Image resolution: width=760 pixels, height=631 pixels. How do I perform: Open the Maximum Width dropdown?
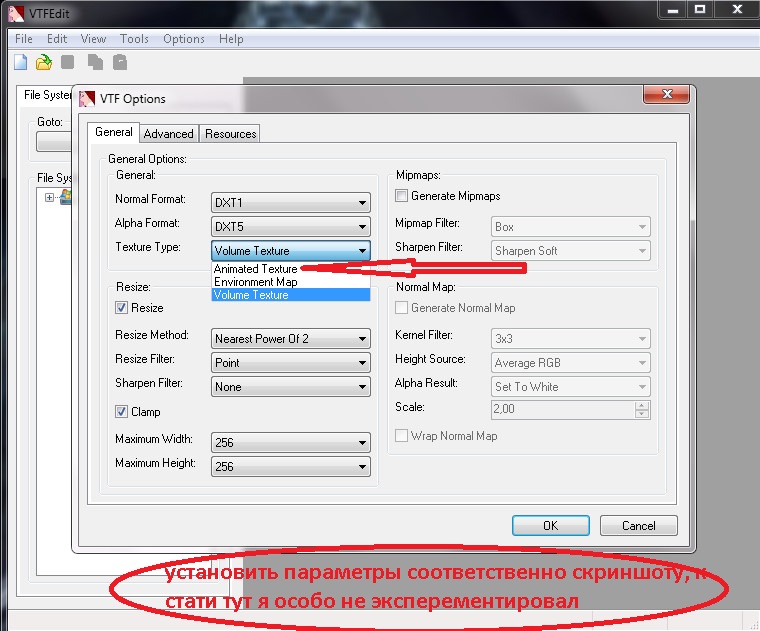click(291, 442)
